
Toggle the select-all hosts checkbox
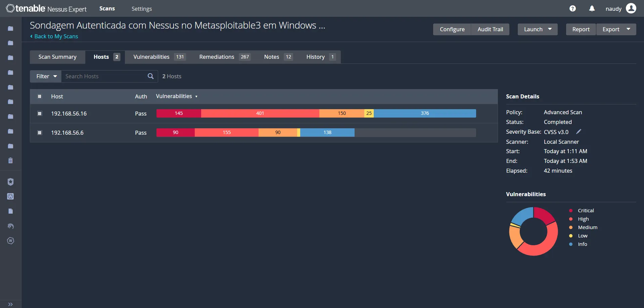point(39,96)
